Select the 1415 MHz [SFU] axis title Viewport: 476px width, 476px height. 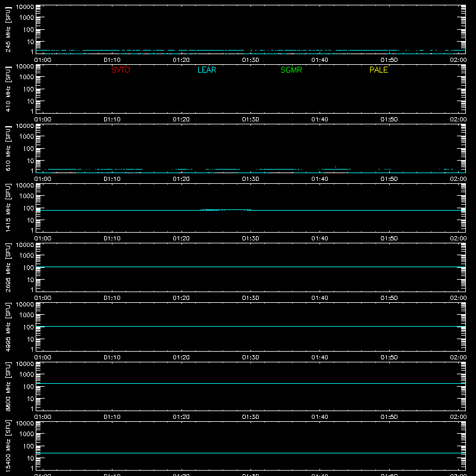point(8,208)
